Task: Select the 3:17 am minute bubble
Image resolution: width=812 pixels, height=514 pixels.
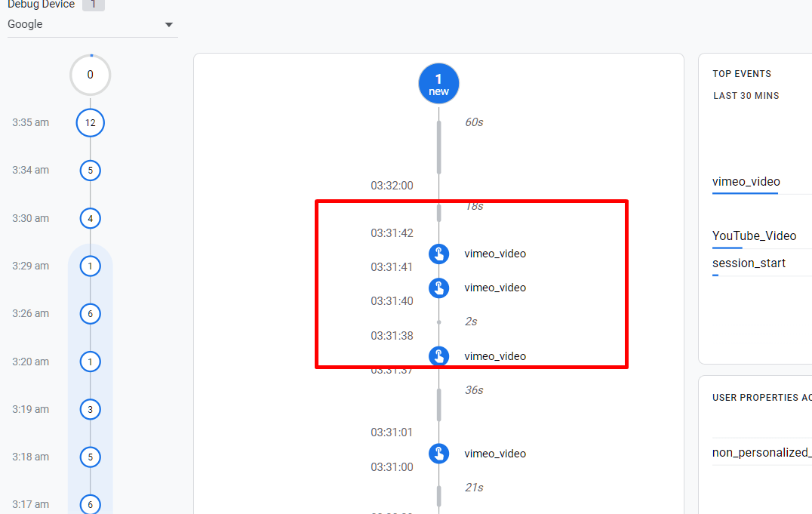Action: [x=90, y=503]
